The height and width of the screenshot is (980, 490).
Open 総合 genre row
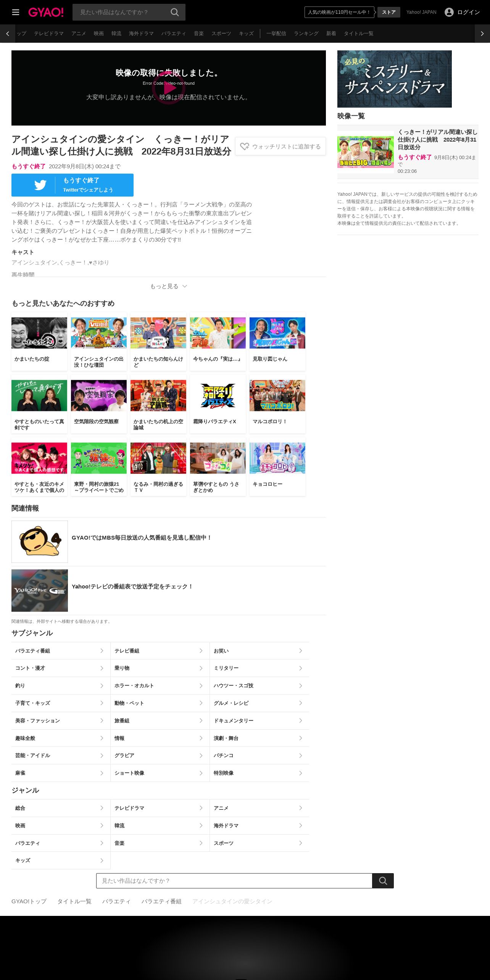point(61,808)
